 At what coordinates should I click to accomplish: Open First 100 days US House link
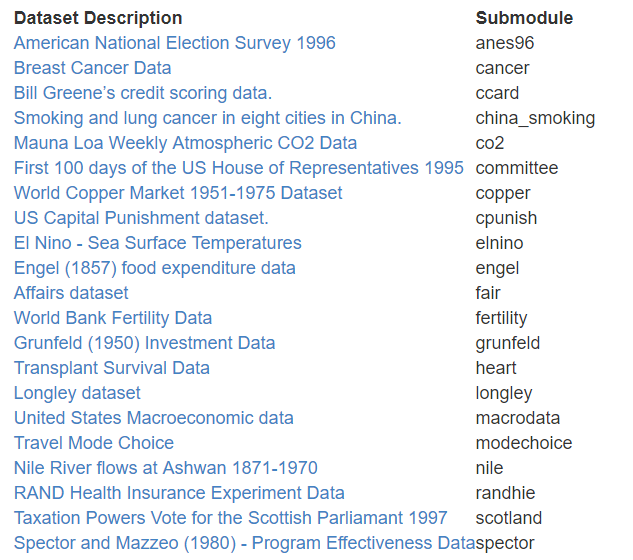click(x=239, y=168)
